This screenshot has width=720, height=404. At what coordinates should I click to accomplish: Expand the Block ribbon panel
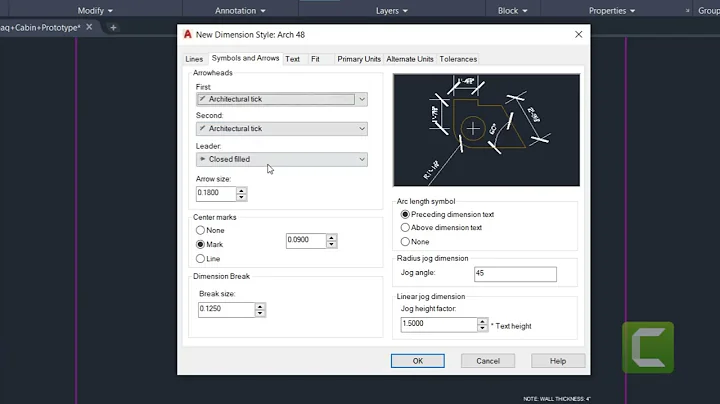pos(512,11)
